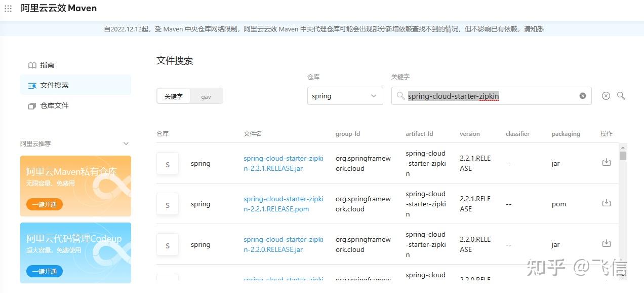Click the version cell 2.2.1.RELEASE in the jar row

475,163
